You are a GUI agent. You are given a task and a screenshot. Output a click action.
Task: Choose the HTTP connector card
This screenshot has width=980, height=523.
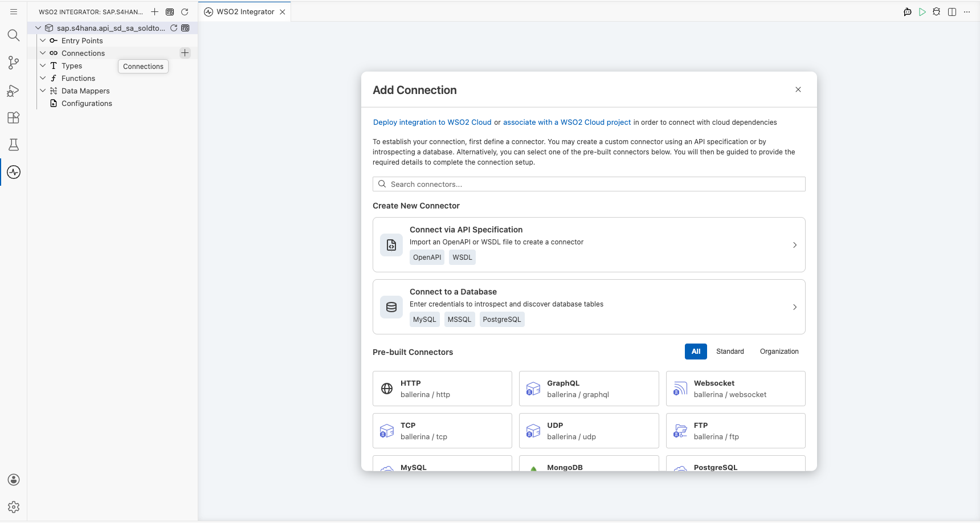(x=442, y=389)
